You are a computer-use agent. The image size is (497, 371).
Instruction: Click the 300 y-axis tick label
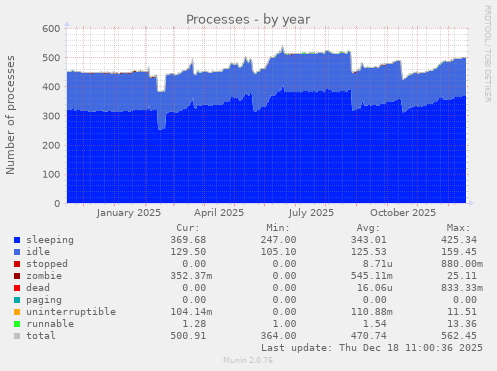click(51, 116)
